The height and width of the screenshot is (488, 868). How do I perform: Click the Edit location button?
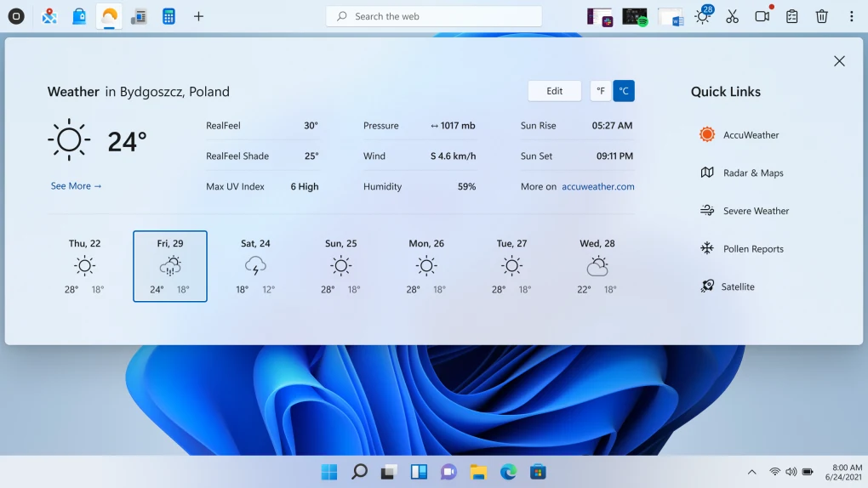point(555,91)
